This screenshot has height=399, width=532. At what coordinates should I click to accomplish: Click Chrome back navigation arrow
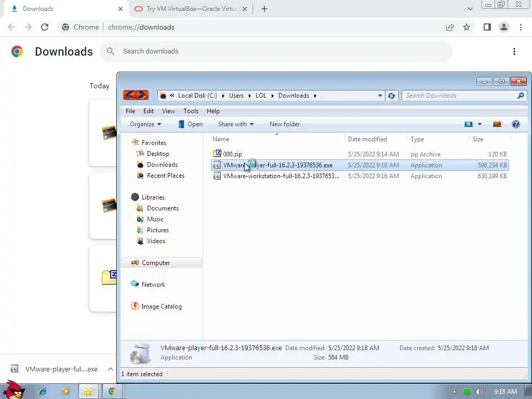click(x=11, y=27)
